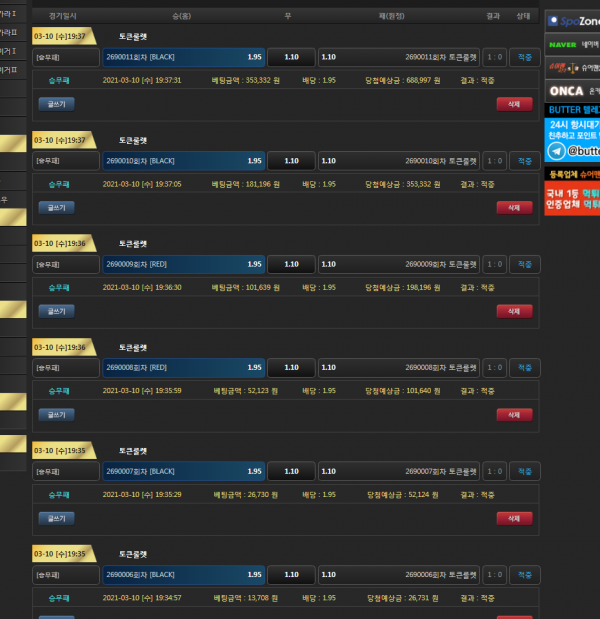Select the 2690011회차 [BLACK] win odds cell

[183, 57]
